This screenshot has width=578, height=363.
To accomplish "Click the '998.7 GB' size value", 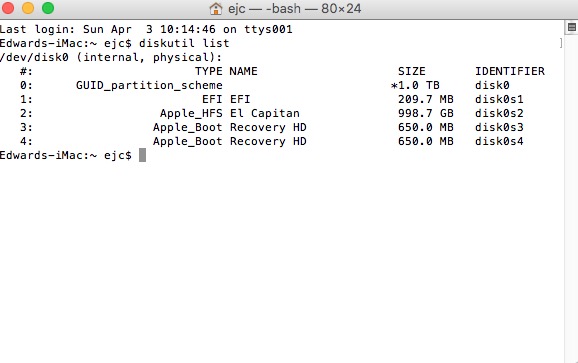I will click(x=425, y=114).
